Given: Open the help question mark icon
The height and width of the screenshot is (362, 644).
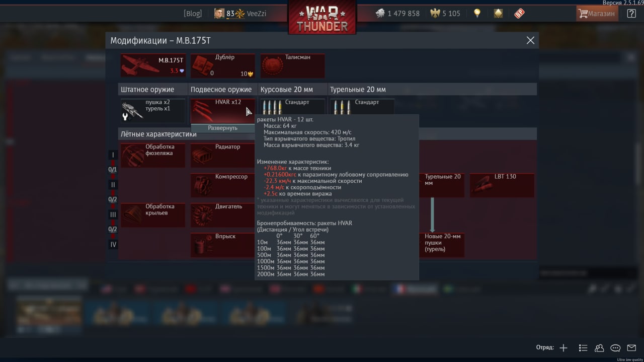Looking at the screenshot, I should point(631,14).
